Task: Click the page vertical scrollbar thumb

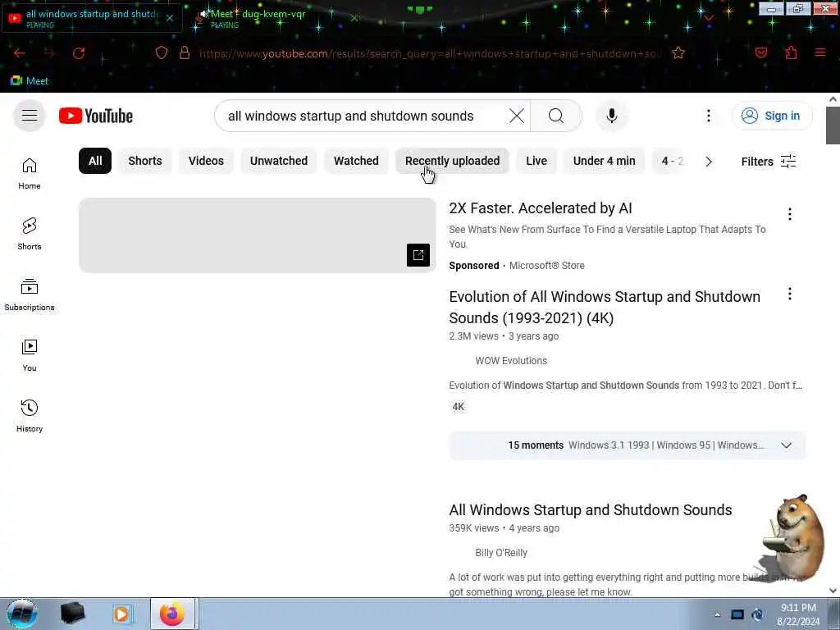Action: point(833,126)
